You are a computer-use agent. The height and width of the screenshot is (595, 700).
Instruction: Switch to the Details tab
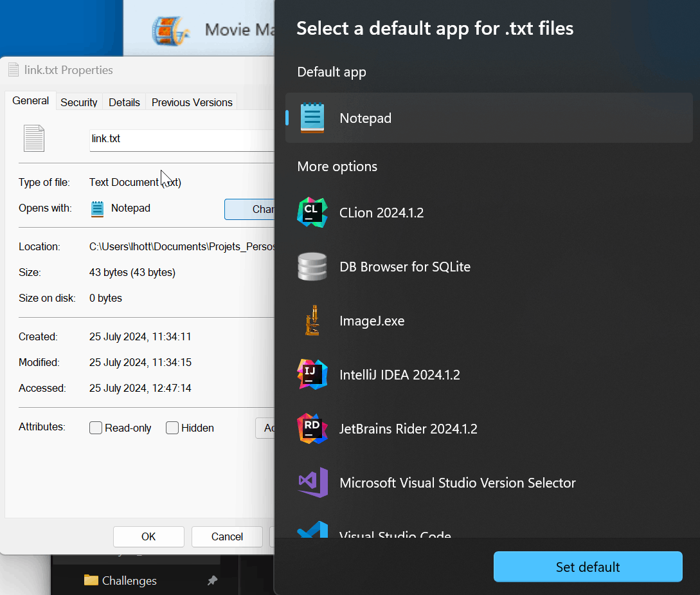[125, 102]
